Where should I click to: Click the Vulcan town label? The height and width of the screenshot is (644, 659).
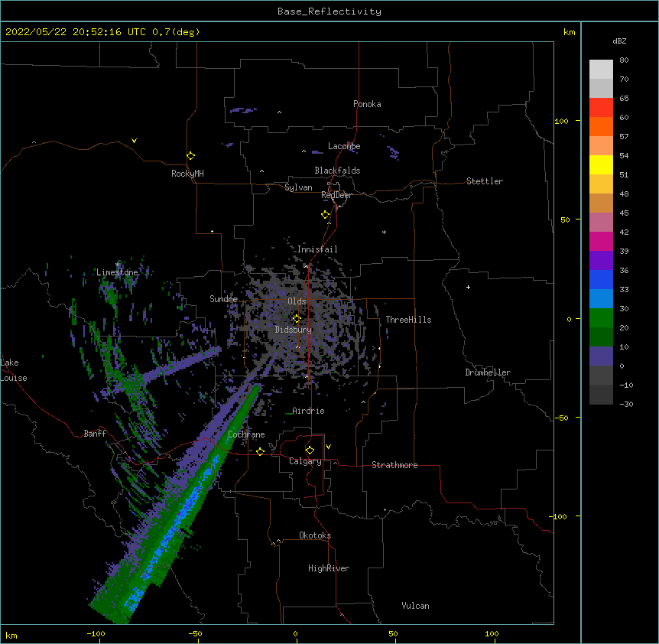click(x=415, y=606)
